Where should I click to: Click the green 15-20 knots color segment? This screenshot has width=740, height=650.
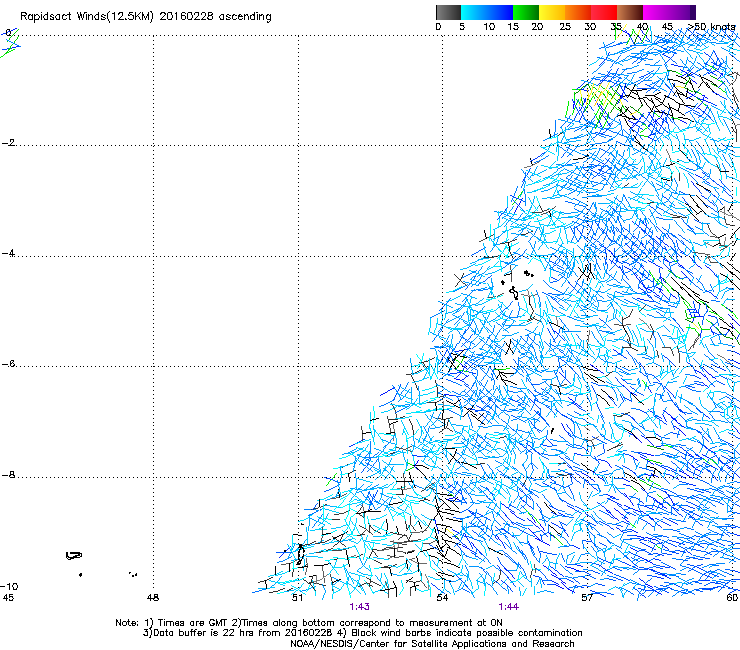pyautogui.click(x=526, y=12)
